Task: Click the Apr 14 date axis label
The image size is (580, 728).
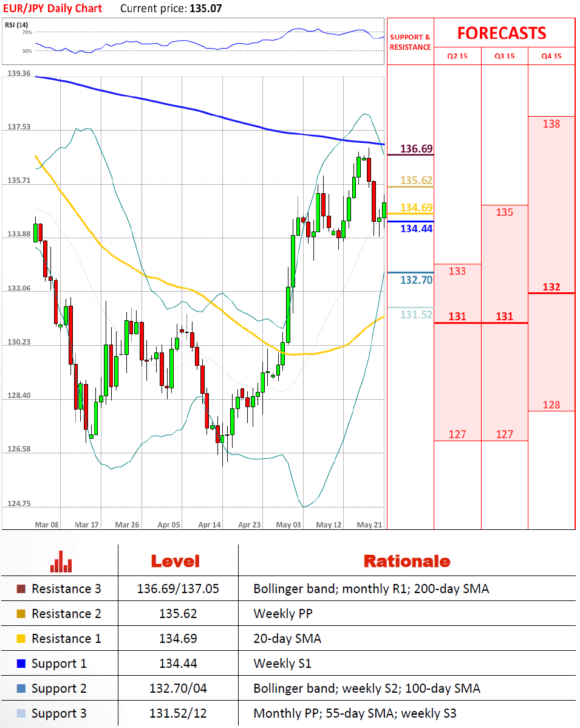Action: click(x=210, y=524)
